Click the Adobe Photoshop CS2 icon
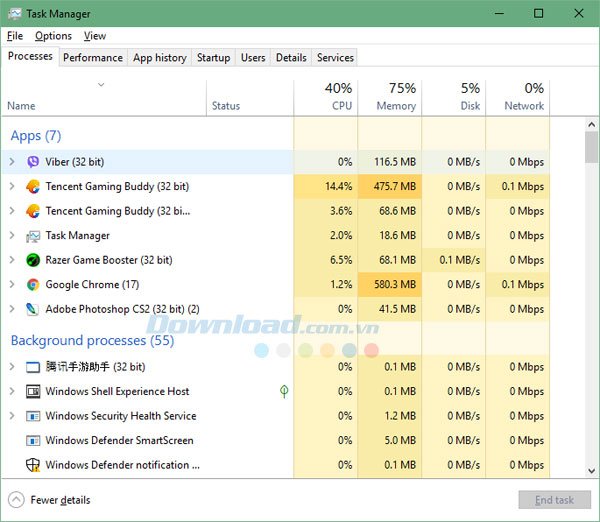 pos(33,309)
